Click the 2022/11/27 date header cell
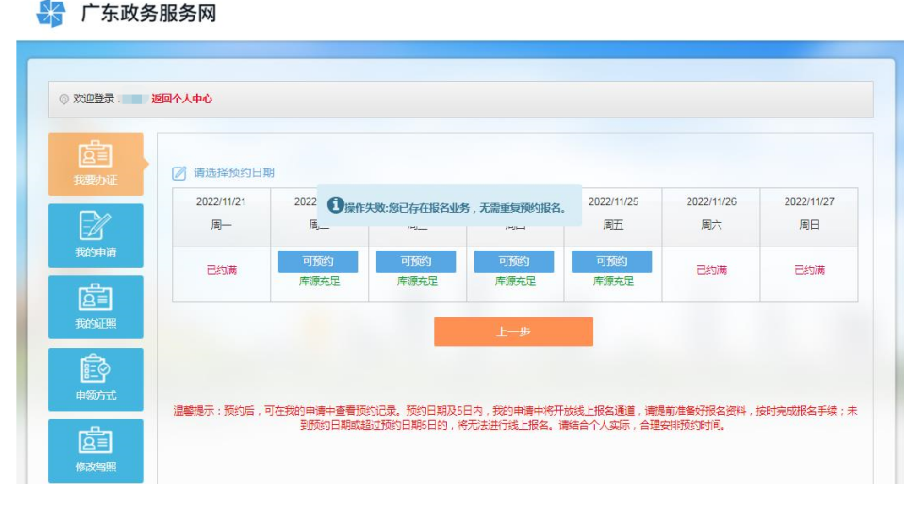910x506 pixels. click(809, 202)
